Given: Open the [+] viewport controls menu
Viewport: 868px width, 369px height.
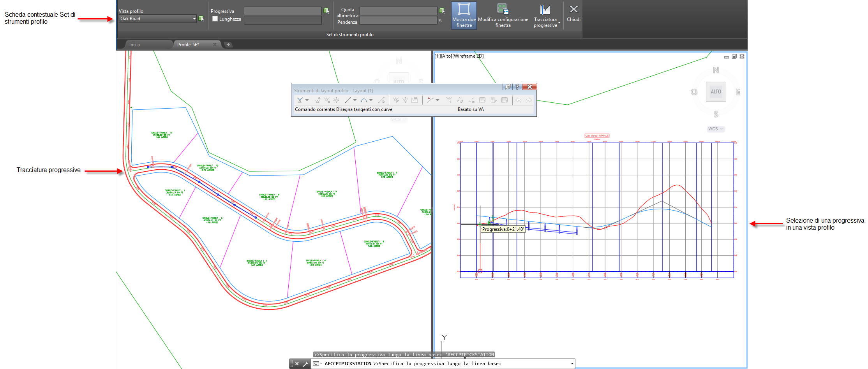Looking at the screenshot, I should [438, 56].
